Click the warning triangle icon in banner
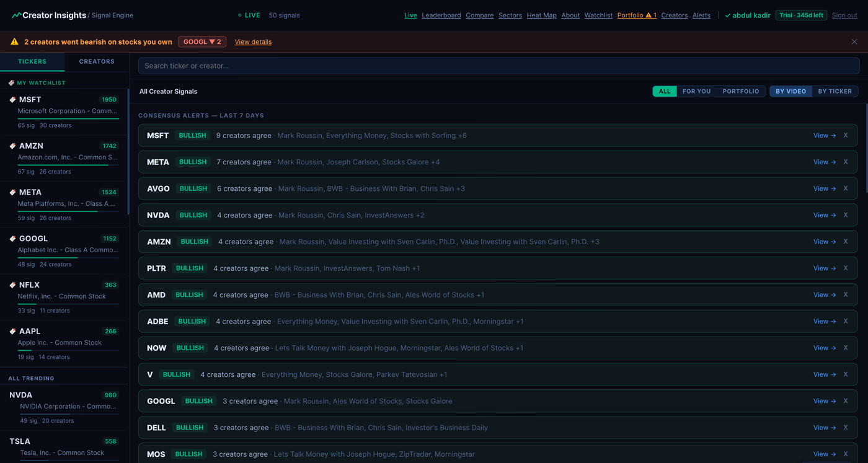 tap(14, 42)
